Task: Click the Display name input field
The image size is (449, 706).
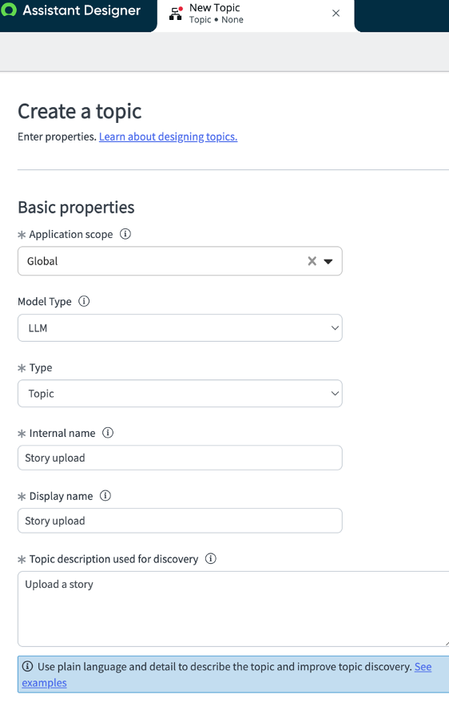Action: point(180,521)
